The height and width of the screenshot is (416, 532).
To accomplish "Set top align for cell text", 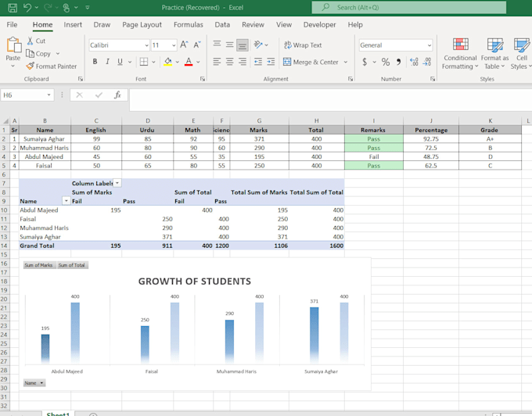I will tap(217, 45).
